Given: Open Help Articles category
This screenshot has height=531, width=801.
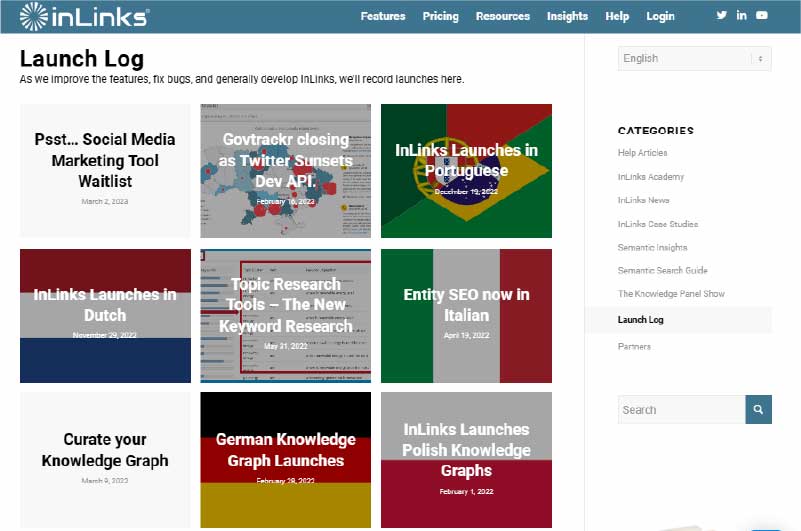Looking at the screenshot, I should 642,153.
